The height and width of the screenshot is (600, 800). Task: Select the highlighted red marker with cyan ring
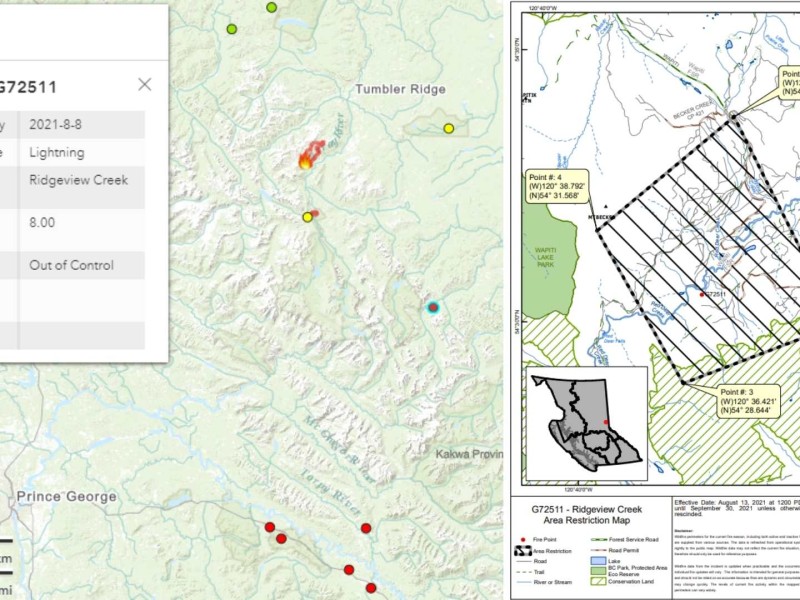coord(433,307)
